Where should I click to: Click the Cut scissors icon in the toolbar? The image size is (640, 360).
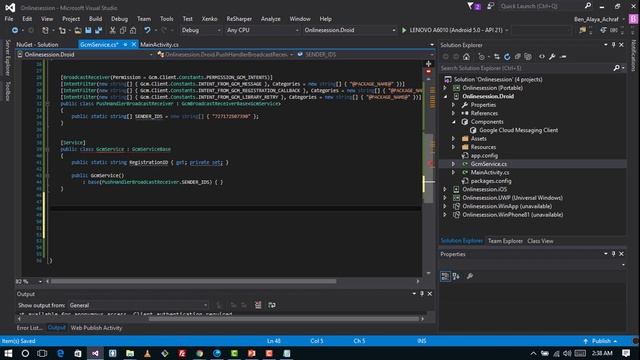[x=112, y=30]
